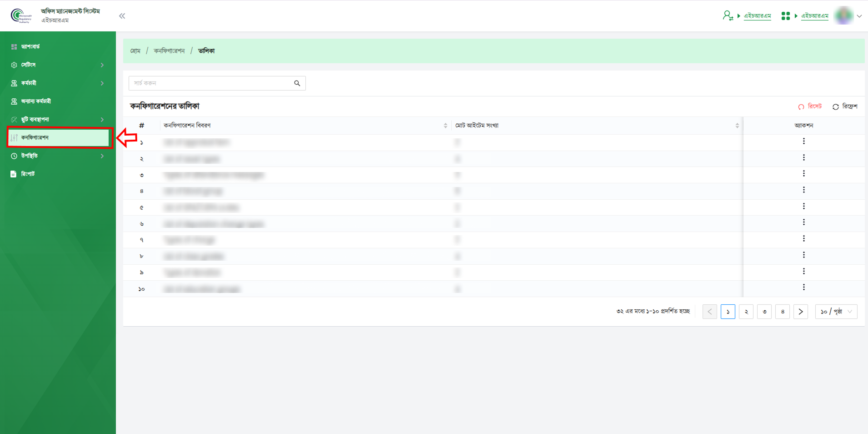Expand the সেটিংস chevron arrow

(x=102, y=65)
